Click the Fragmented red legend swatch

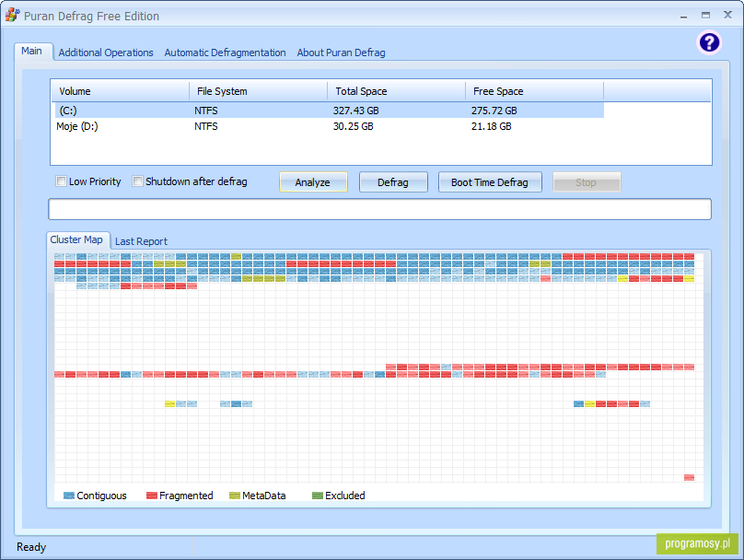click(152, 496)
